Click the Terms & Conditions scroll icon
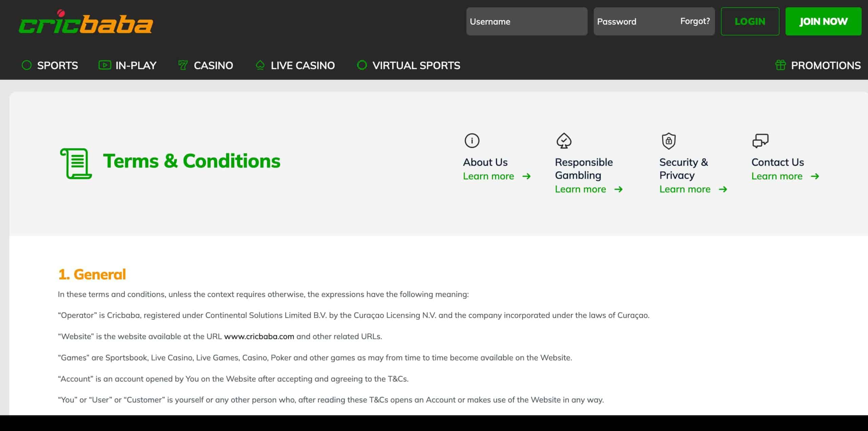Viewport: 868px width, 431px height. [76, 163]
